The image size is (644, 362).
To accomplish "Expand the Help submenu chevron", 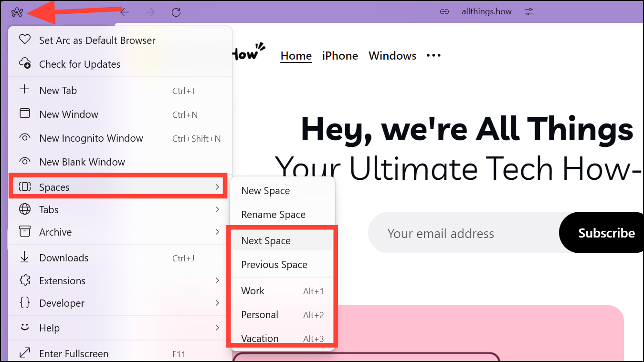I will coord(217,328).
